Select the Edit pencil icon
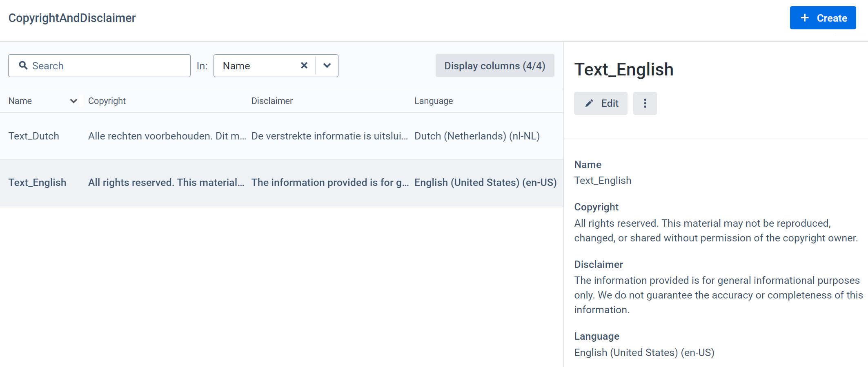 coord(588,103)
